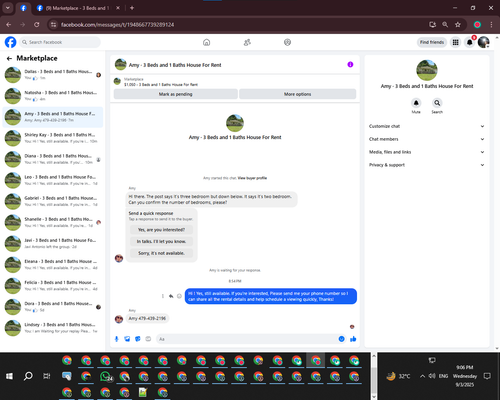
Task: Attach a file using the photo icon
Action: point(127,339)
